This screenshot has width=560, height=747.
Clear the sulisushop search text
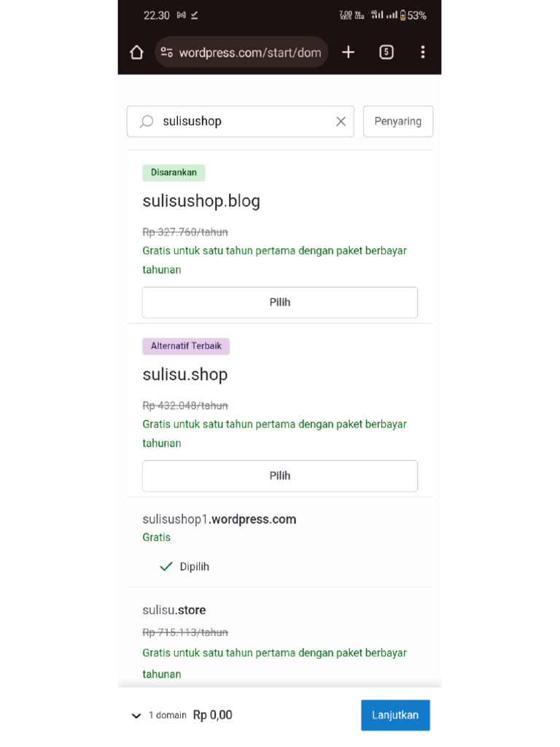coord(341,122)
